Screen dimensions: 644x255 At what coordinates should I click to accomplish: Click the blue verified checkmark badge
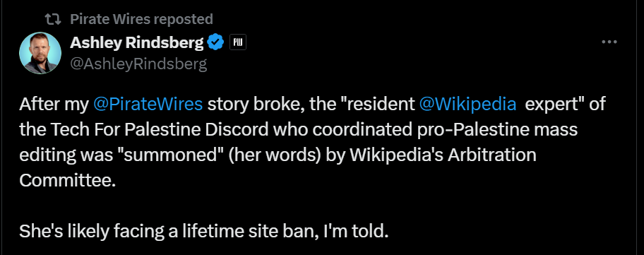click(215, 42)
